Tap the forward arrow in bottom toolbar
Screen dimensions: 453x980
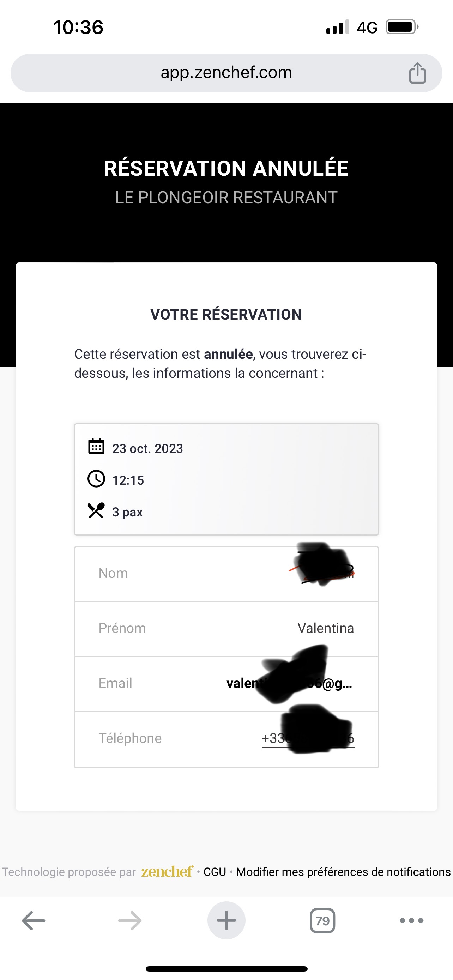[130, 921]
